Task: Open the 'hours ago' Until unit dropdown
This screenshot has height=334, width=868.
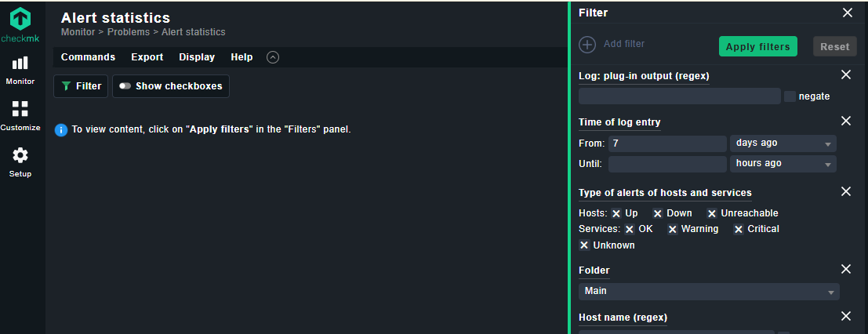Action: tap(783, 164)
